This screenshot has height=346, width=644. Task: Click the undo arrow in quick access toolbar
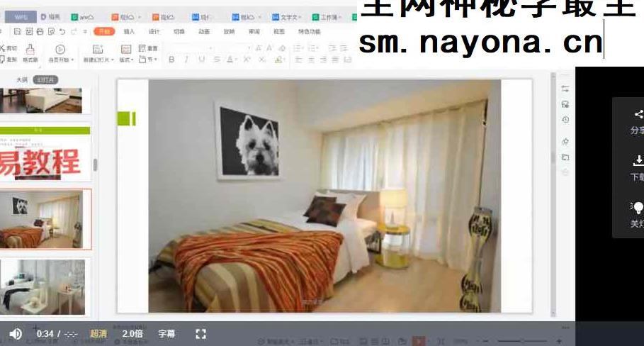[62, 31]
